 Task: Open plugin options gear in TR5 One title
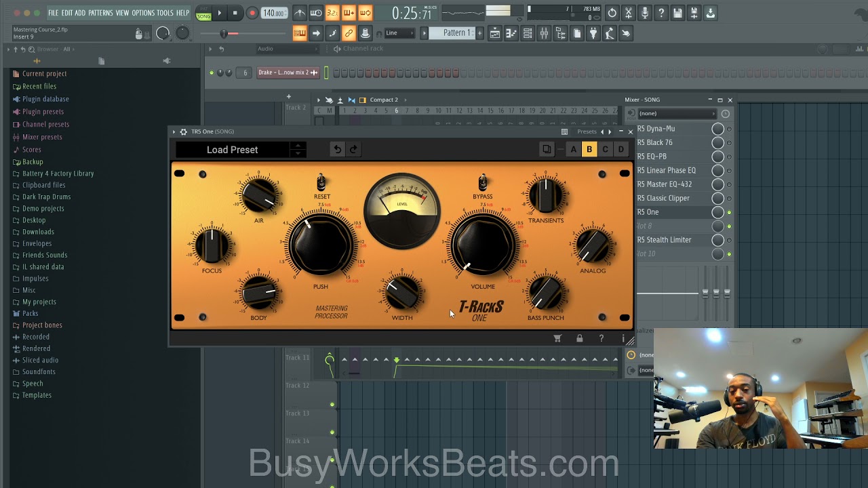pyautogui.click(x=183, y=131)
